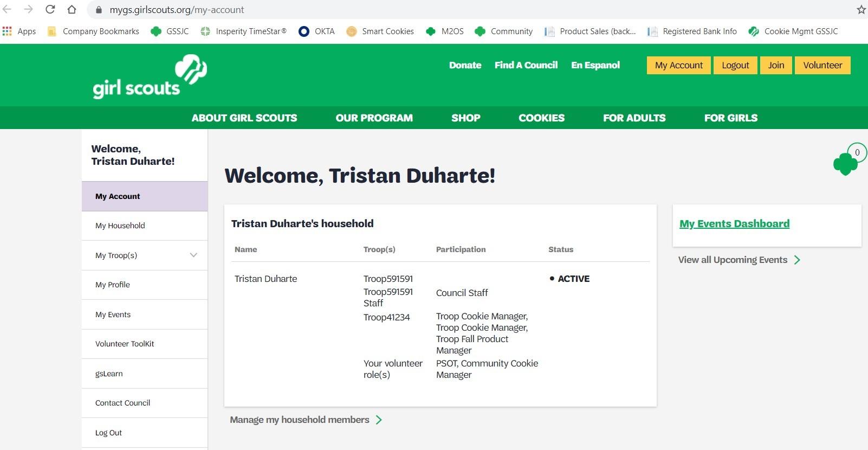Open gsLearn in the sidebar
This screenshot has height=450, width=868.
tap(145, 374)
